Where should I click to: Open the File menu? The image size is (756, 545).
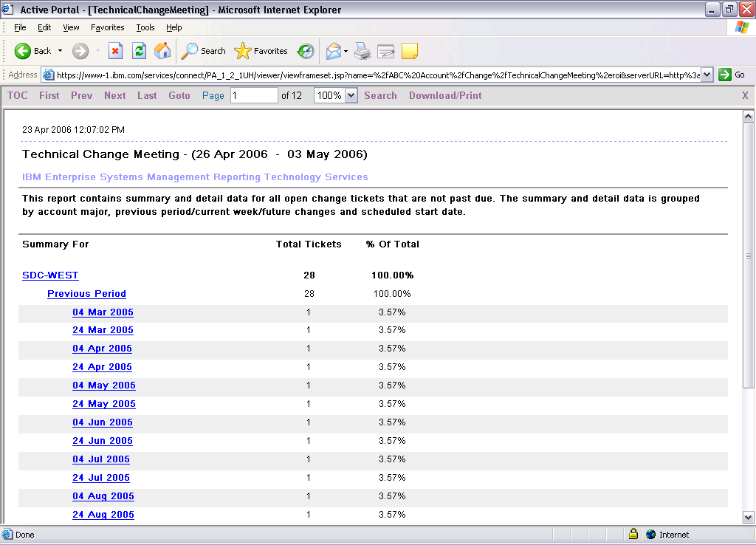(20, 27)
